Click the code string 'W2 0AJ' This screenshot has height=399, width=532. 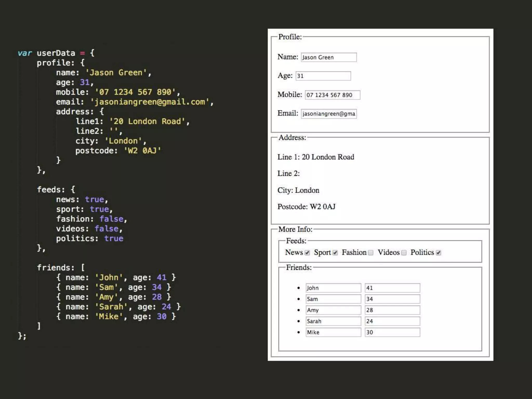pos(142,151)
